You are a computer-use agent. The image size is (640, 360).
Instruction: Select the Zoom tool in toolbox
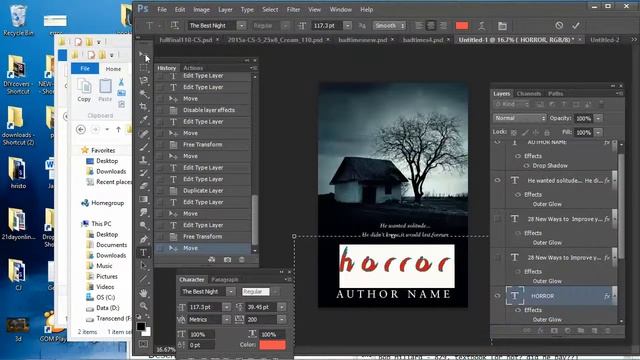(x=143, y=305)
